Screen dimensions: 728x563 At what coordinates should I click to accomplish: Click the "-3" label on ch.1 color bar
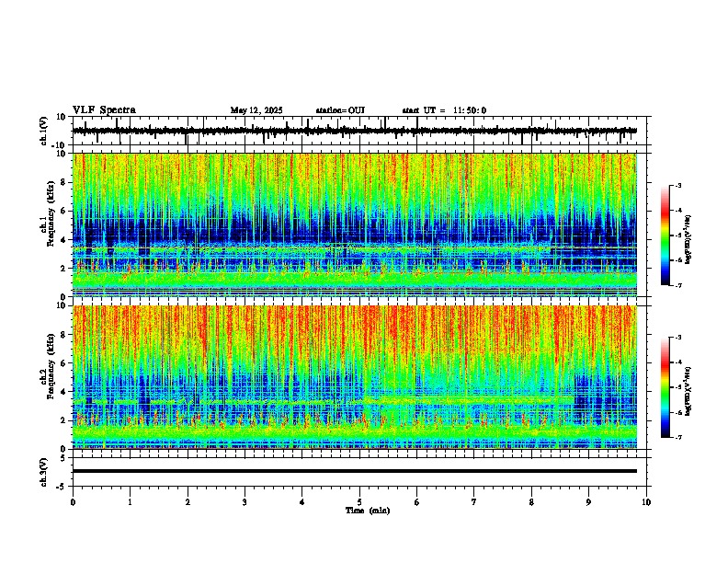tap(678, 186)
